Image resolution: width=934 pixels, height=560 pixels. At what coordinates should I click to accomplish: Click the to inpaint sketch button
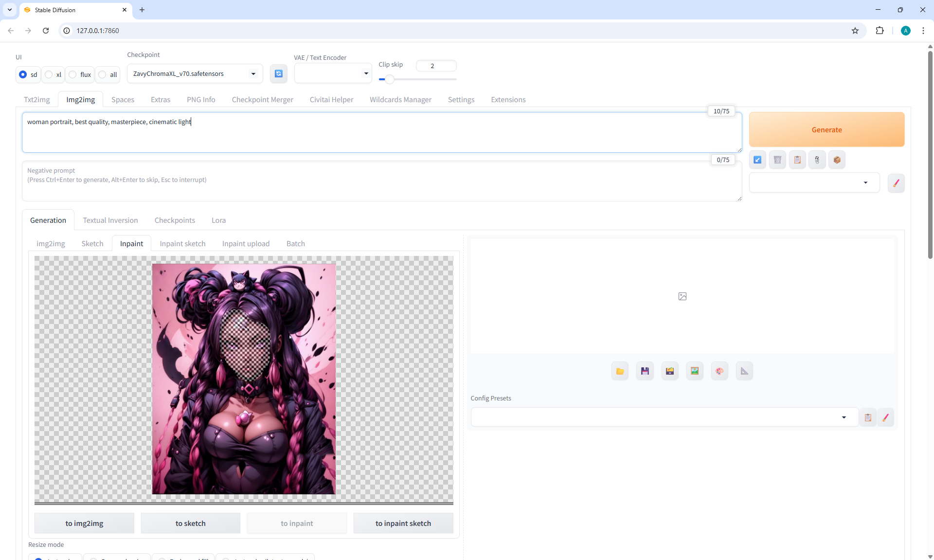tap(403, 524)
